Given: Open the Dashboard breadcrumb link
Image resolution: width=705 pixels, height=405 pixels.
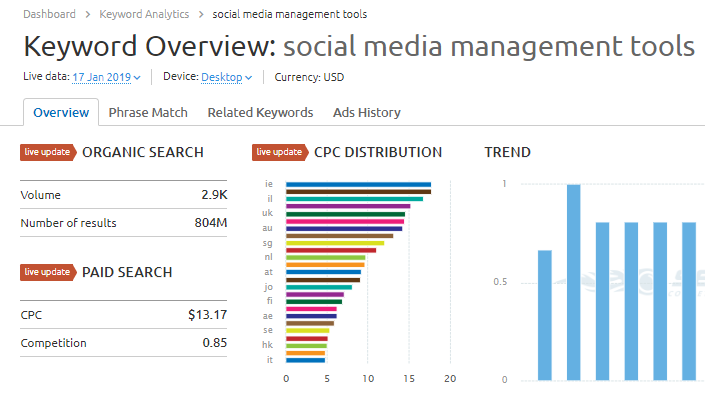Looking at the screenshot, I should point(49,15).
